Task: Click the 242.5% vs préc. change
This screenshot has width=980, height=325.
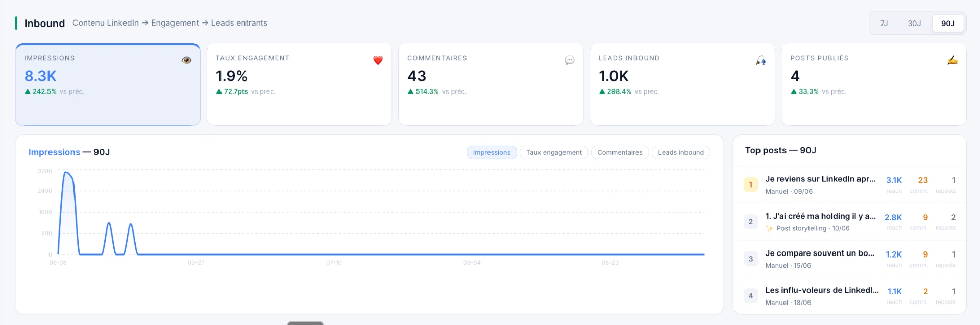Action: (x=54, y=91)
